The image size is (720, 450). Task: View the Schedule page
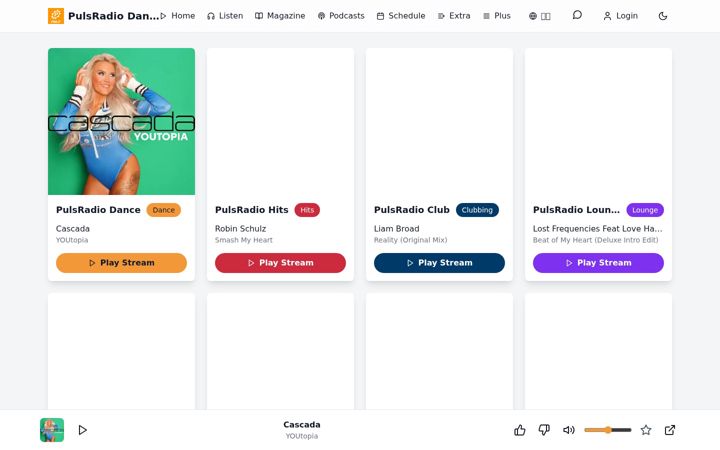point(401,16)
